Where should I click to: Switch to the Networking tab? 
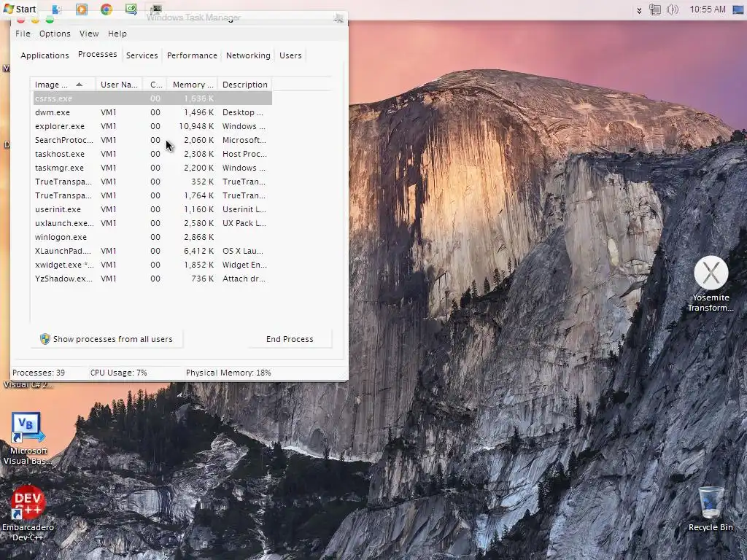coord(248,55)
